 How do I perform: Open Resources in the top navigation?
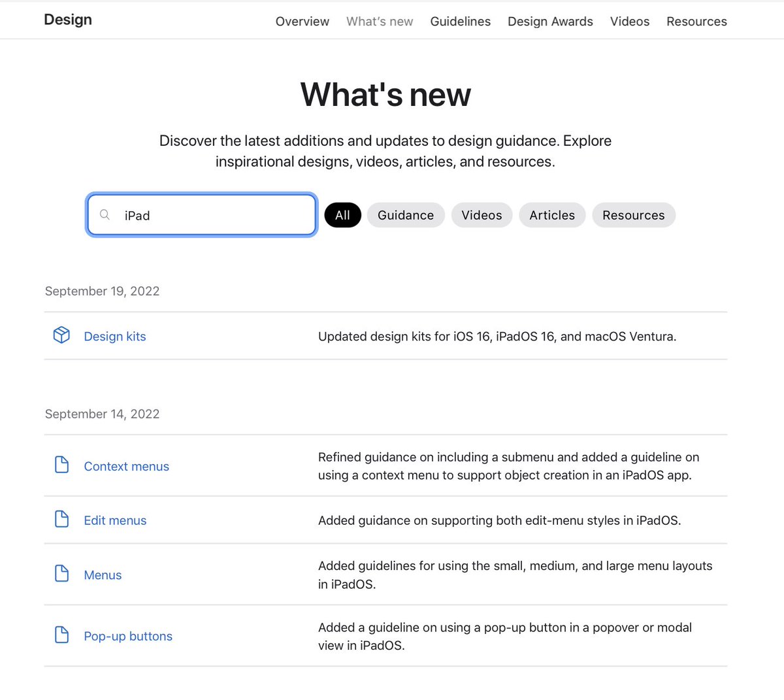(x=696, y=22)
